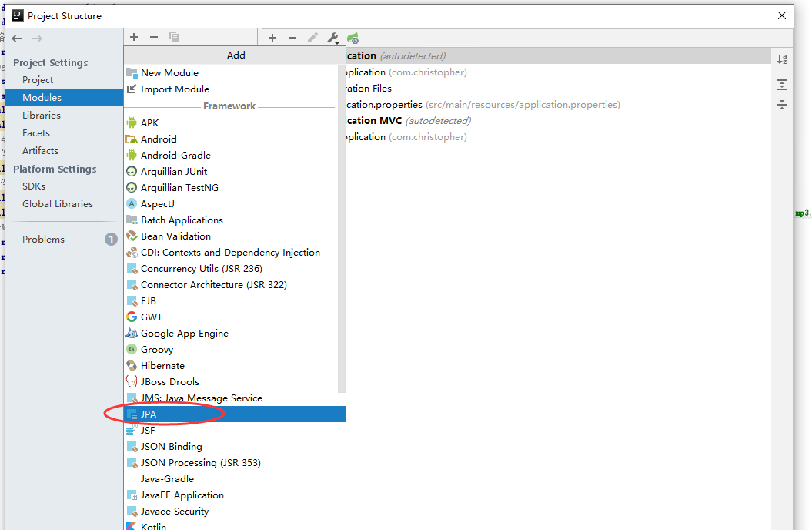Select the Kotlin framework

153,525
